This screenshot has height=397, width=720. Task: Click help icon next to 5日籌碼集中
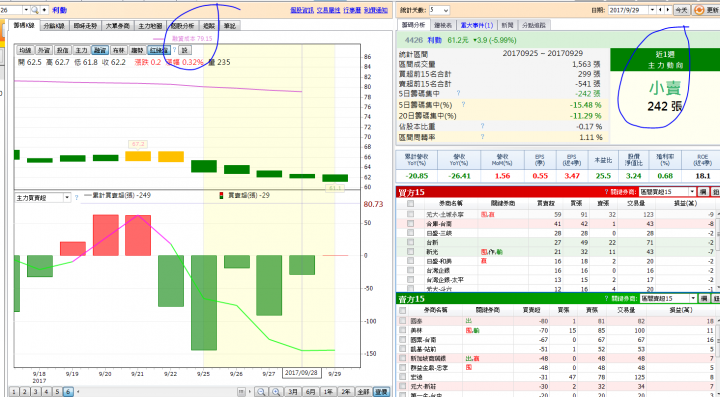[458, 94]
